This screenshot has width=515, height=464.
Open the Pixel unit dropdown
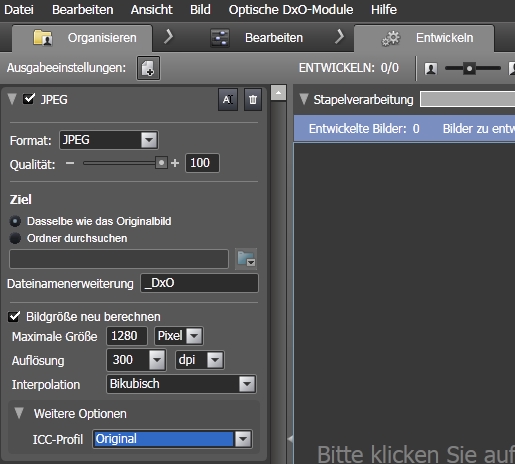pyautogui.click(x=194, y=336)
